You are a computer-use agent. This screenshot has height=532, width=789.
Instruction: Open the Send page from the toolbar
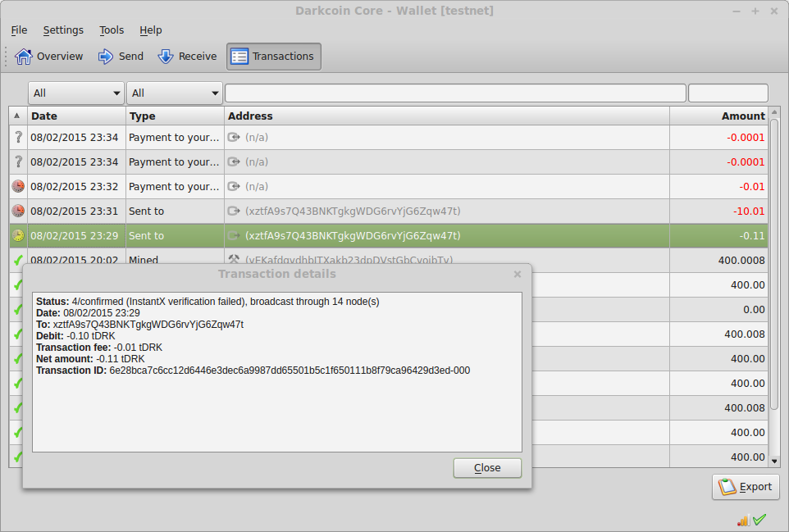[121, 57]
